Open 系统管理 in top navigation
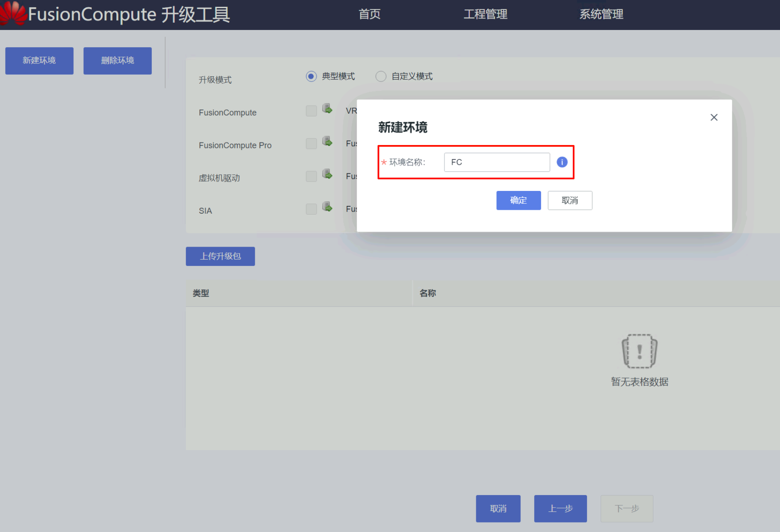 [601, 15]
